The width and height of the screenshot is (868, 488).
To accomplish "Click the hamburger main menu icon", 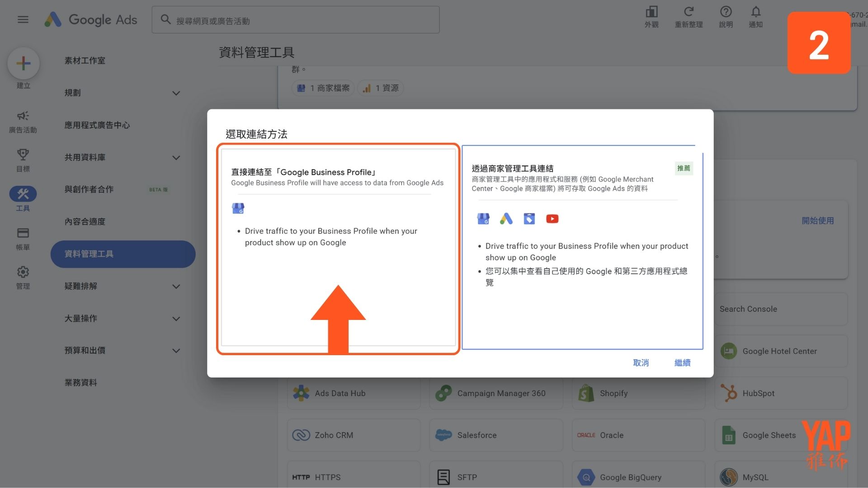I will [23, 19].
